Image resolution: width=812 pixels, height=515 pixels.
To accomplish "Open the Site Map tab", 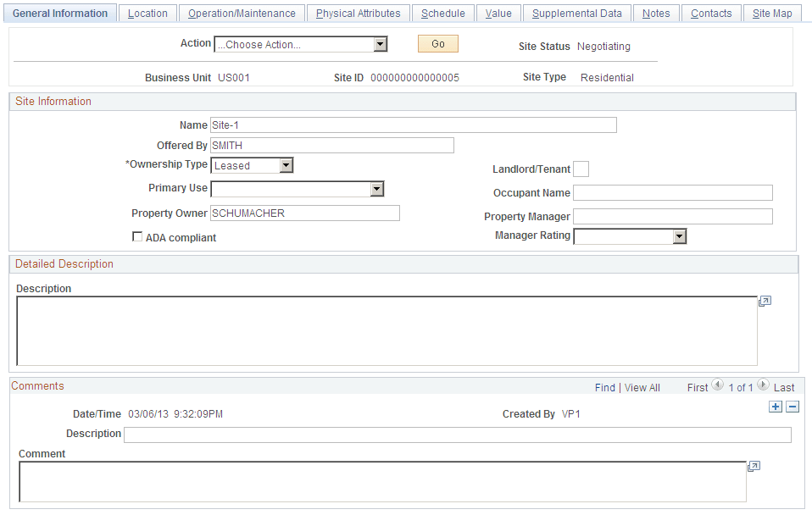I will pyautogui.click(x=772, y=14).
